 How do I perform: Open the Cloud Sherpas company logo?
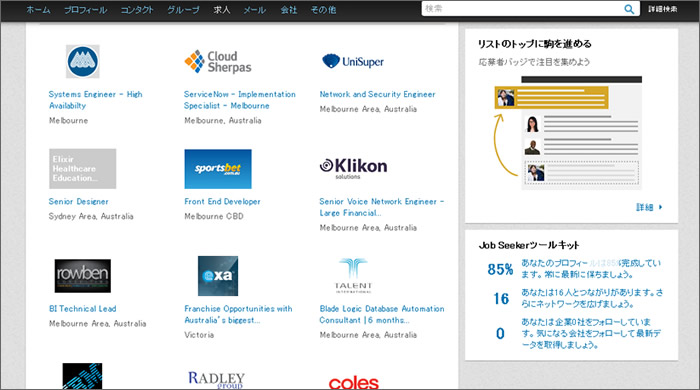[218, 62]
